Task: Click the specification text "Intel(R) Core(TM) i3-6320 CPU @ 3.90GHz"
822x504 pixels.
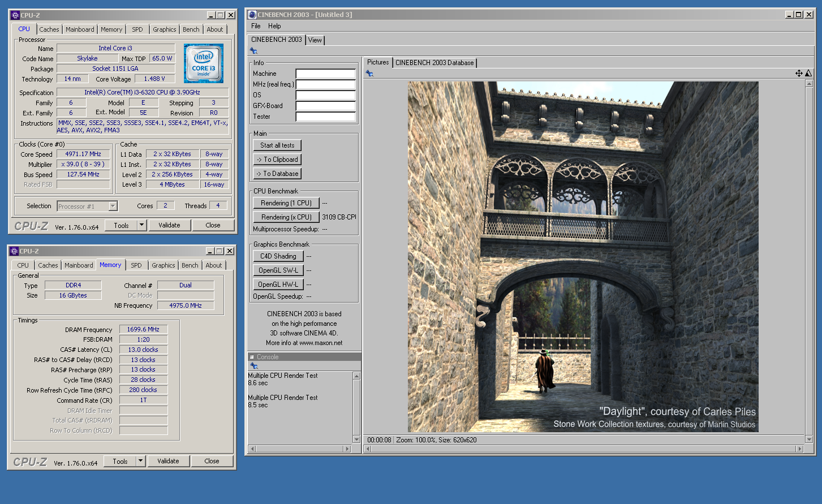Action: (x=142, y=92)
